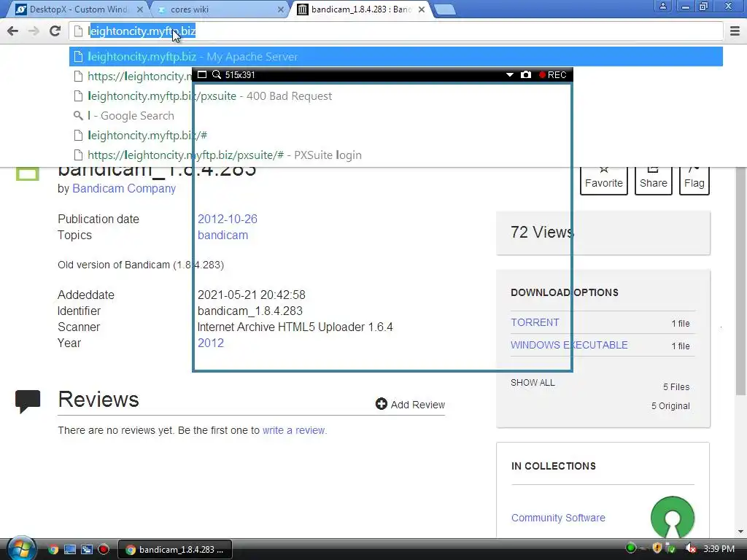The width and height of the screenshot is (747, 560).
Task: Close the DesktopX tab
Action: (x=140, y=9)
